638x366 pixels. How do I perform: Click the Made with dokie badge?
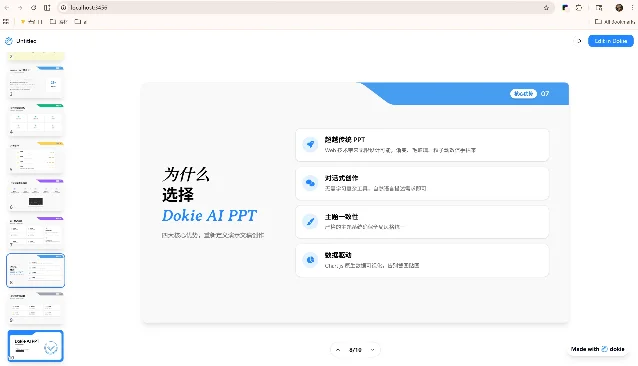tap(598, 349)
